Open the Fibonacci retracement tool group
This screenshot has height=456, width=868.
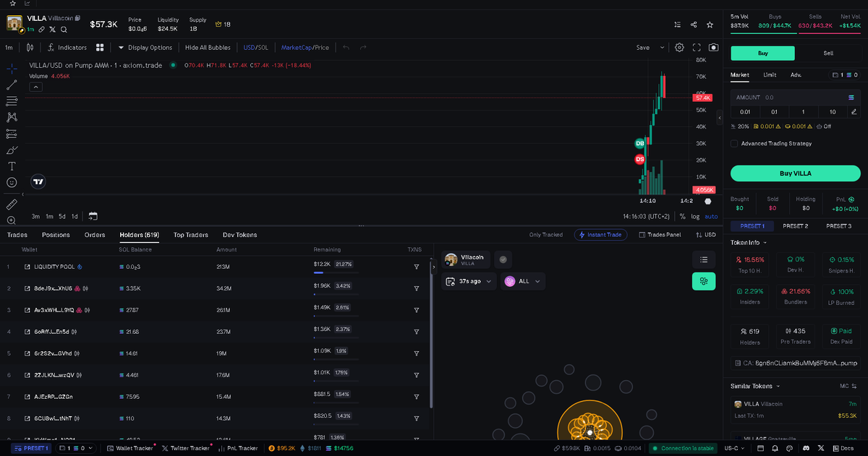[12, 101]
